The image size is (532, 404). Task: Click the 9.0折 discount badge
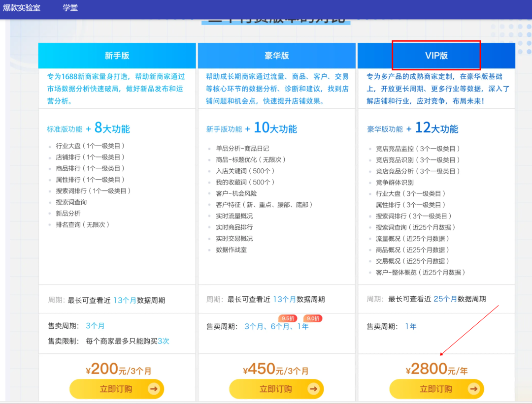[x=312, y=318]
